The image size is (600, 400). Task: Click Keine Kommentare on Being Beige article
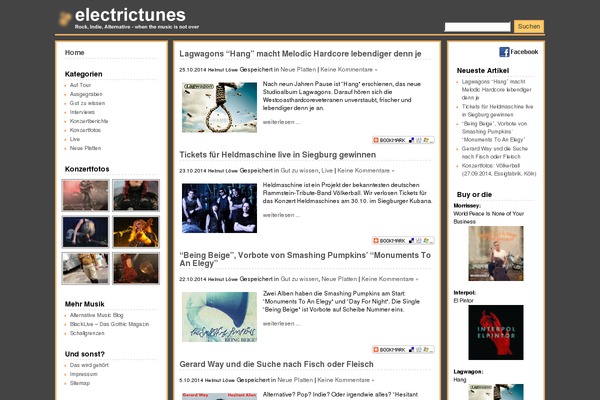point(390,279)
